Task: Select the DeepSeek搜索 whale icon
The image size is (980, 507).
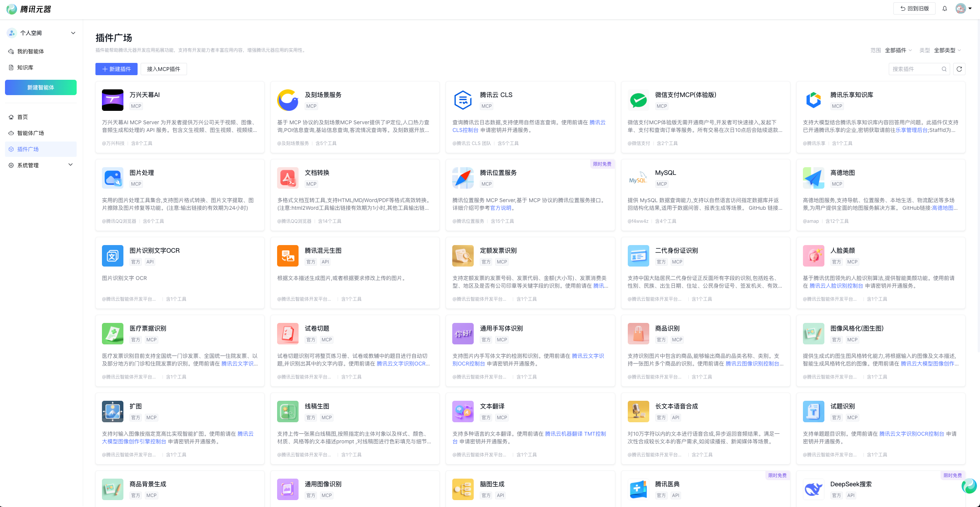Action: point(813,489)
